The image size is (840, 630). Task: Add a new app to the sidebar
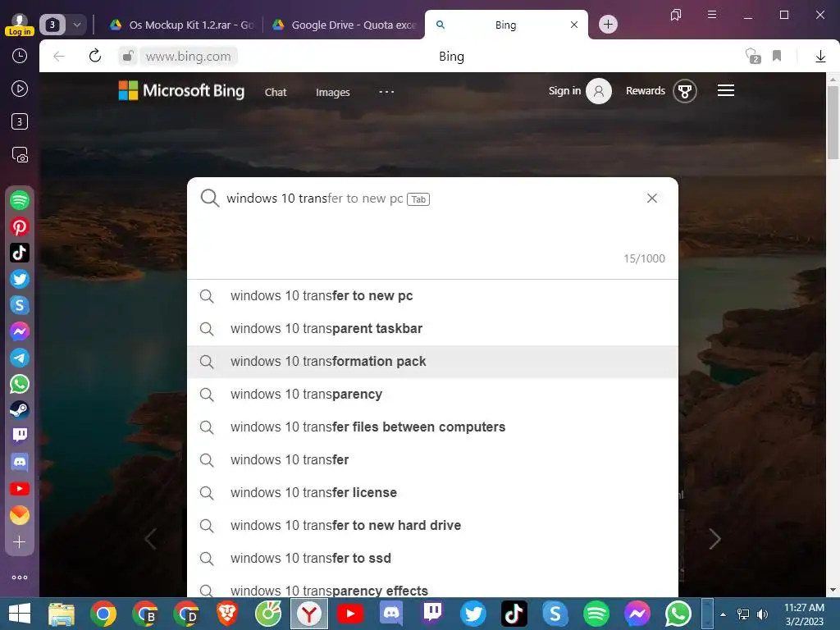[x=20, y=542]
